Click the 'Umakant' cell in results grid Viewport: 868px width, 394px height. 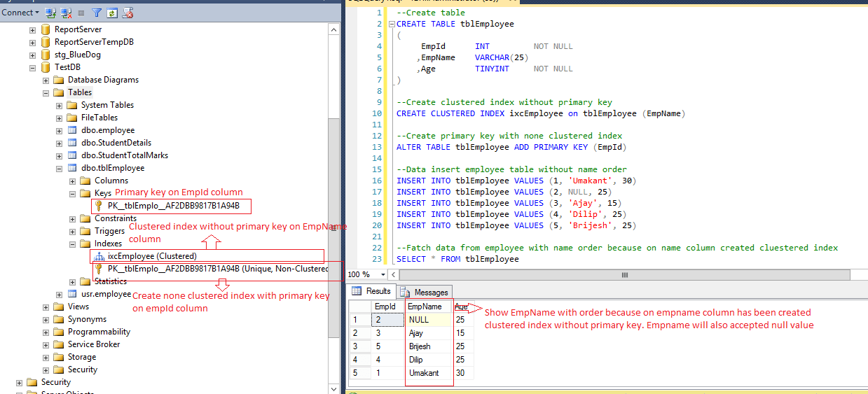[x=429, y=373]
